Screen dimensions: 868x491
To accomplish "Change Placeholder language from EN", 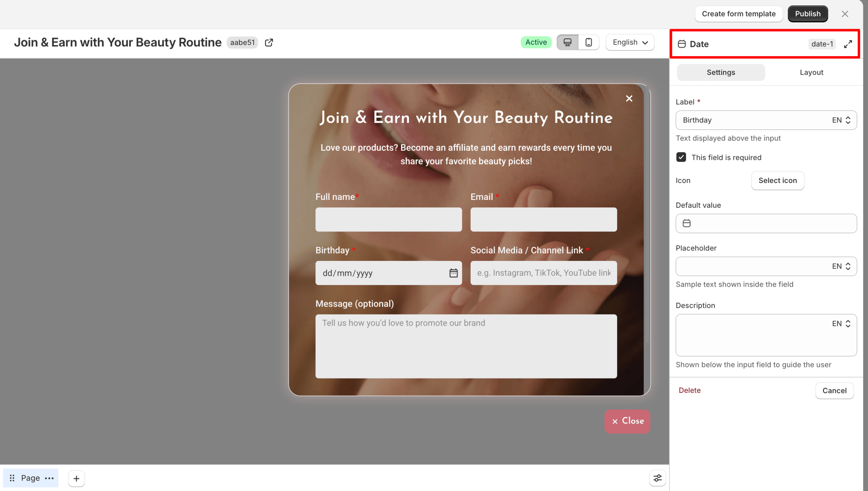I will pyautogui.click(x=841, y=266).
